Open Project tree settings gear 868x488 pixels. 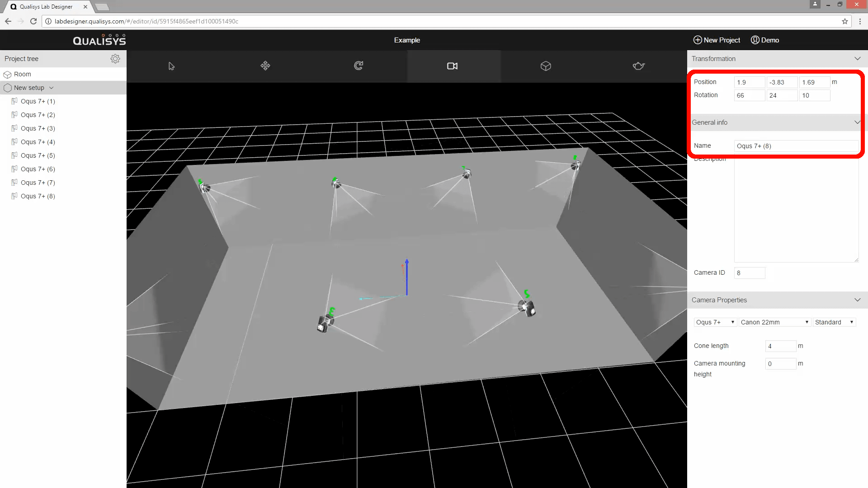pos(115,59)
